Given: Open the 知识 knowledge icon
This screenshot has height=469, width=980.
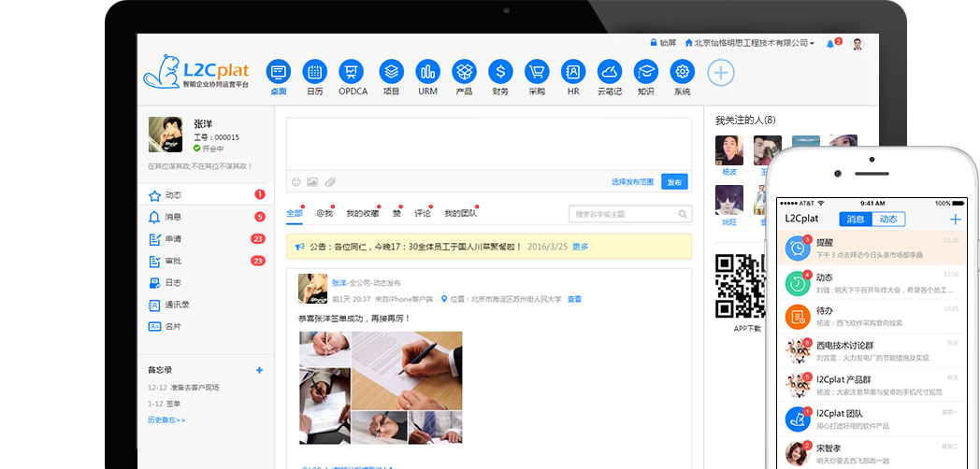Looking at the screenshot, I should (645, 72).
